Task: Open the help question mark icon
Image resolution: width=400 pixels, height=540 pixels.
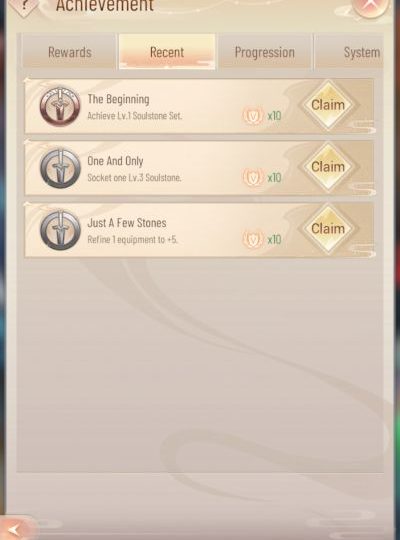Action: pyautogui.click(x=23, y=5)
